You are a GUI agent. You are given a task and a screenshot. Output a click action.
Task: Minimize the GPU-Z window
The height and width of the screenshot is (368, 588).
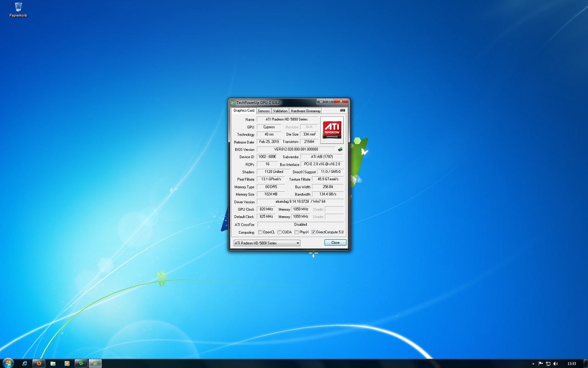click(x=321, y=102)
